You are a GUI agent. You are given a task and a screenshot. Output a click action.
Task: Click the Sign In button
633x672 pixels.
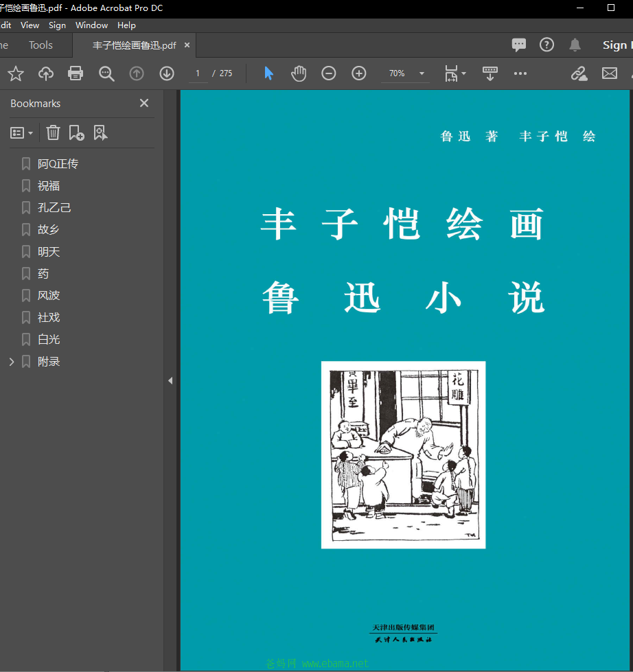tap(617, 45)
